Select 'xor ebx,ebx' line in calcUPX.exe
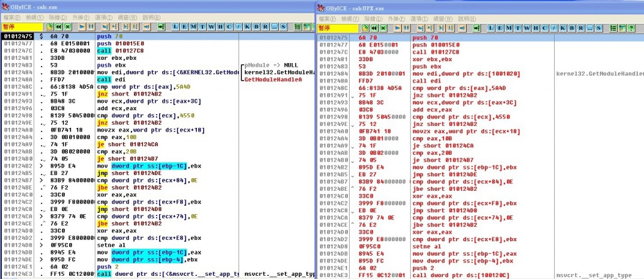Viewport: 644px width, 279px height. pyautogui.click(x=430, y=59)
